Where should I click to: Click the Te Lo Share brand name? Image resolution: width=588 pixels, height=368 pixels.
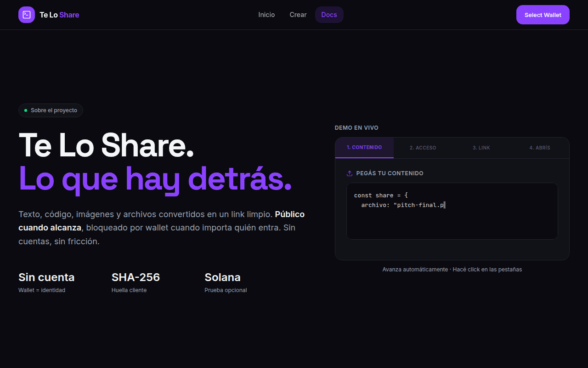pyautogui.click(x=59, y=15)
